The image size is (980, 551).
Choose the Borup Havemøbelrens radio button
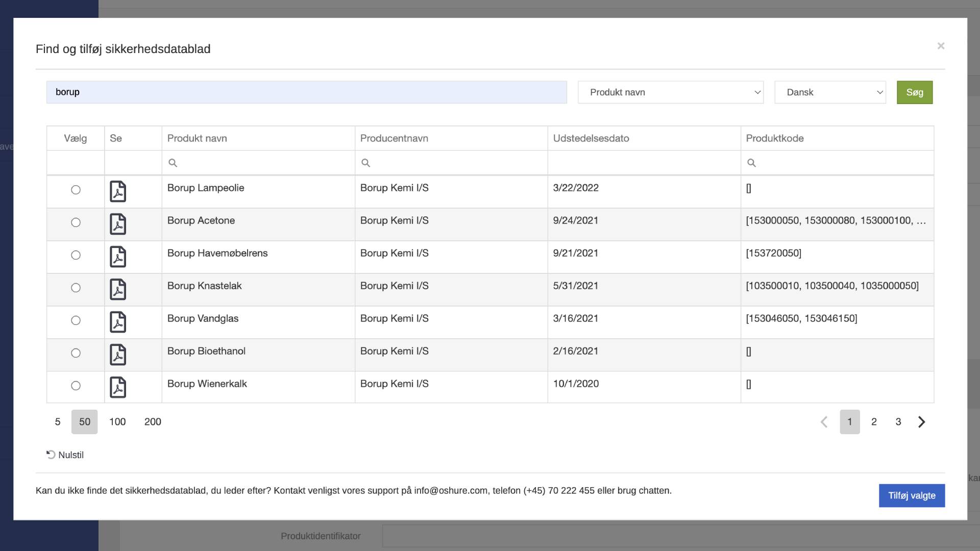click(76, 255)
